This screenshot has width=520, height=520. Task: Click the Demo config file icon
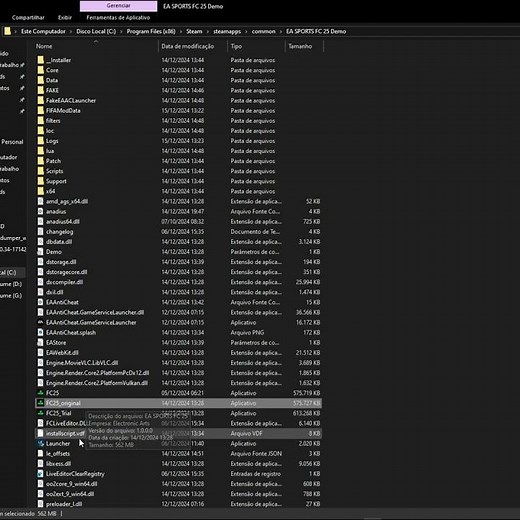pyautogui.click(x=40, y=252)
